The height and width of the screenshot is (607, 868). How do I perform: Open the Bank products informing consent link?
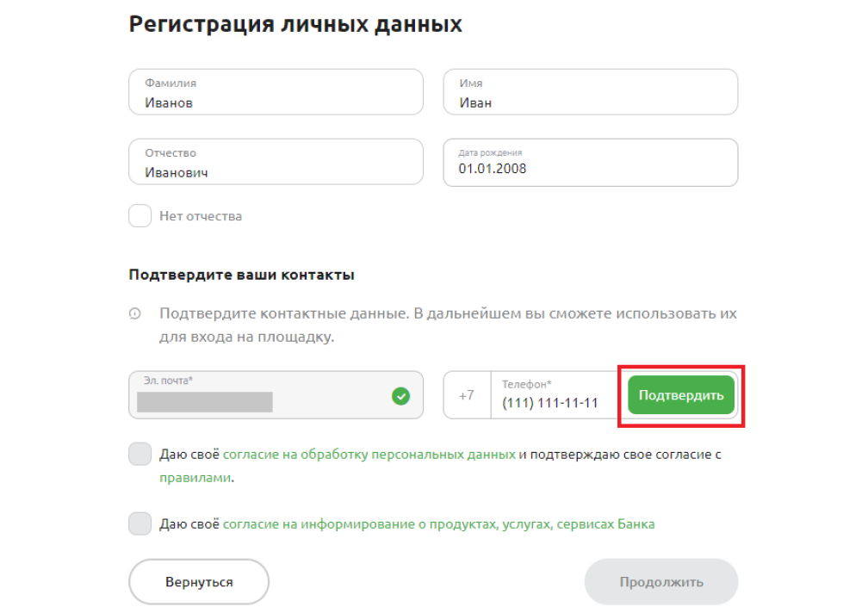pos(438,523)
